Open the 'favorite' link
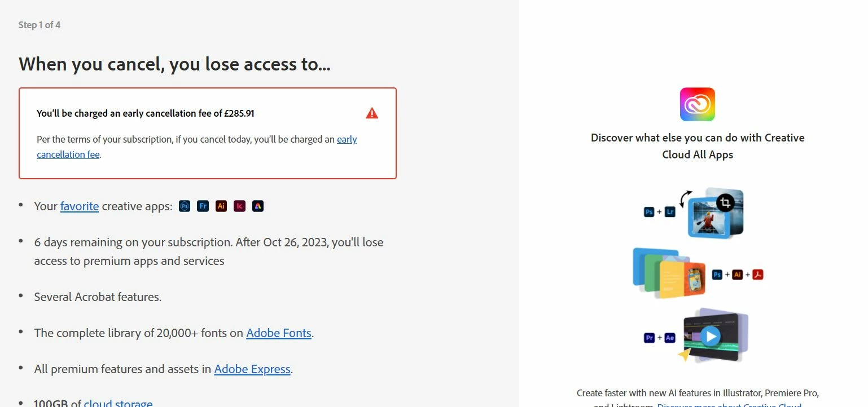The width and height of the screenshot is (868, 407). pos(80,206)
